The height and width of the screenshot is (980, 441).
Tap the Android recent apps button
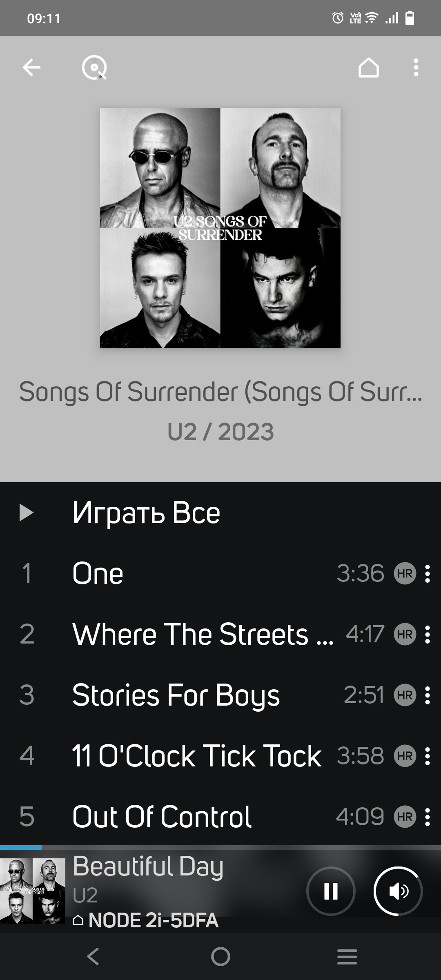[x=347, y=957]
